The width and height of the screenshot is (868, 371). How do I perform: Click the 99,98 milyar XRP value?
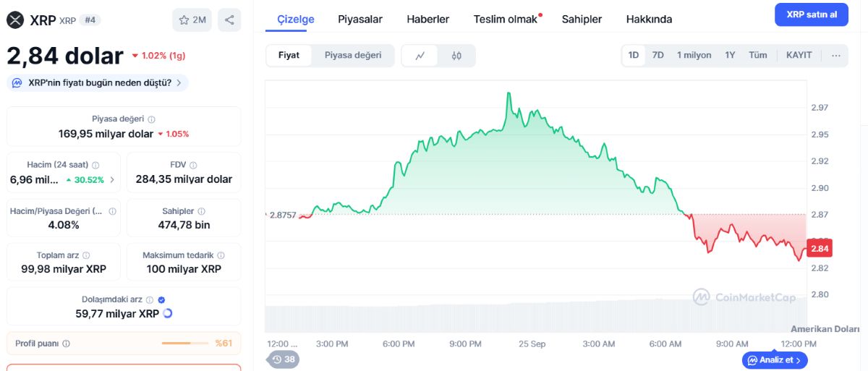(x=64, y=269)
